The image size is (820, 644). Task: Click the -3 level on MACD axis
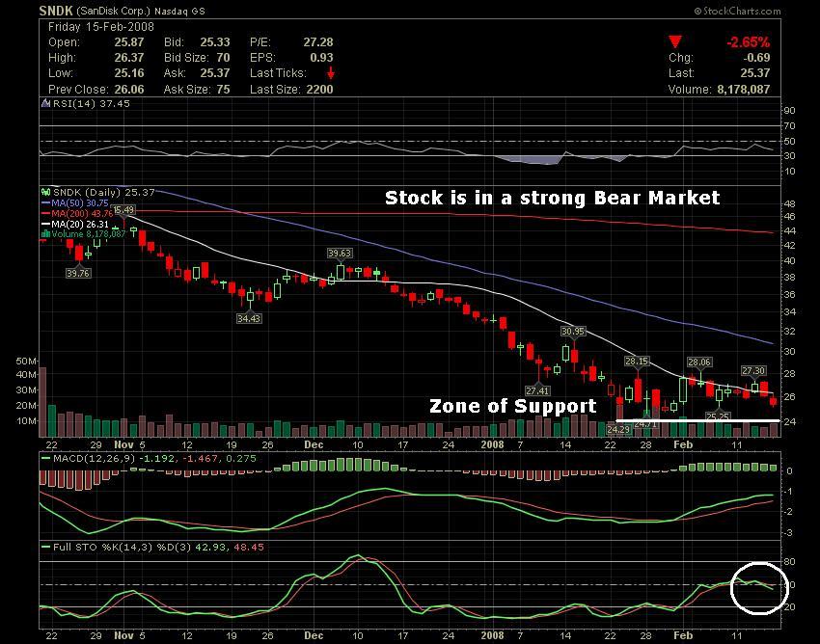pos(789,533)
